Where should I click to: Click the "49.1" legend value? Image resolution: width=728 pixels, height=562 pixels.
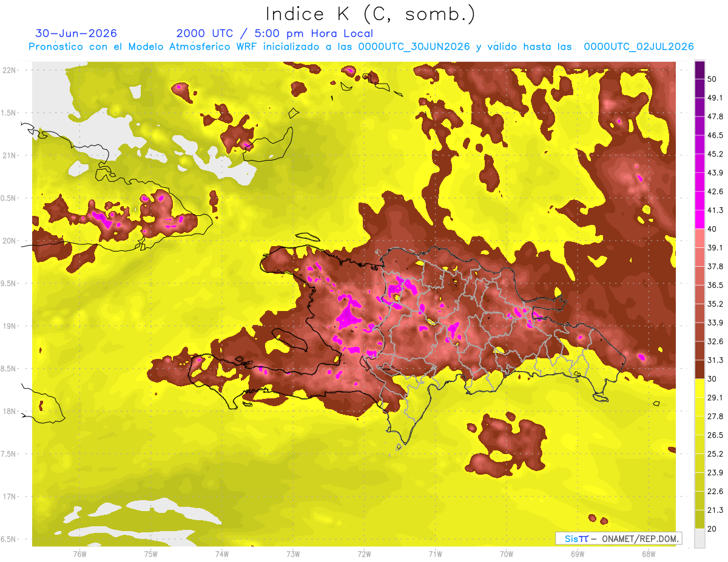tap(716, 98)
